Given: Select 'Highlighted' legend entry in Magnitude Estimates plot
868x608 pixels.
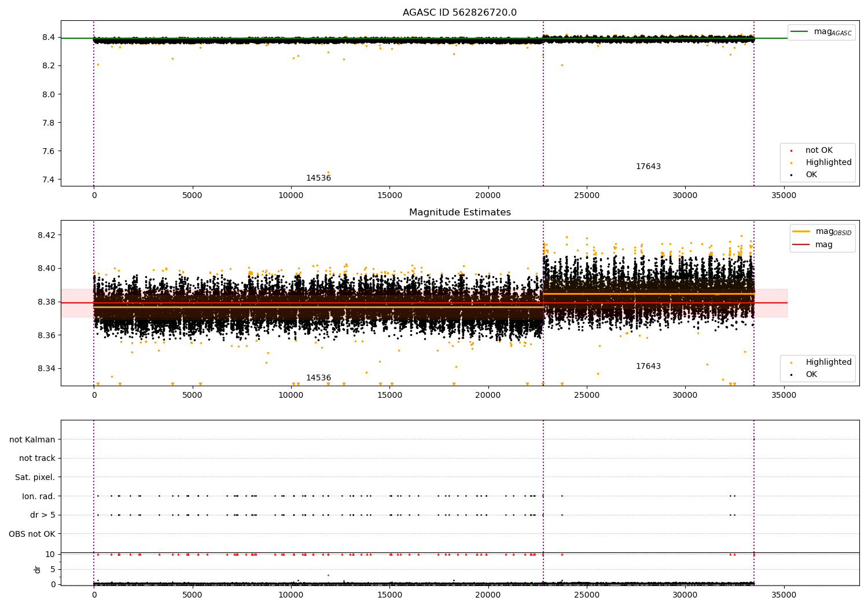Looking at the screenshot, I should click(x=828, y=362).
